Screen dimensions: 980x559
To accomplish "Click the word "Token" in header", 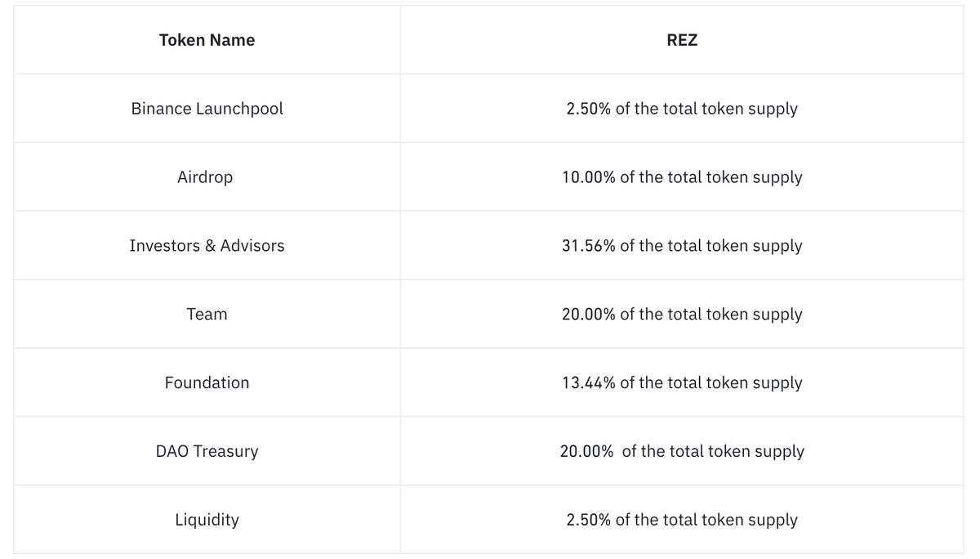I will point(182,40).
